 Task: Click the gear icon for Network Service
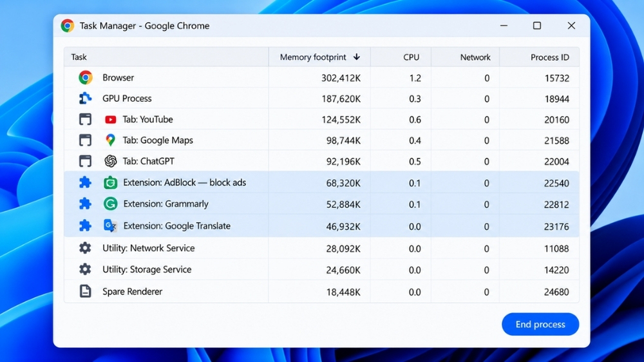tap(85, 248)
